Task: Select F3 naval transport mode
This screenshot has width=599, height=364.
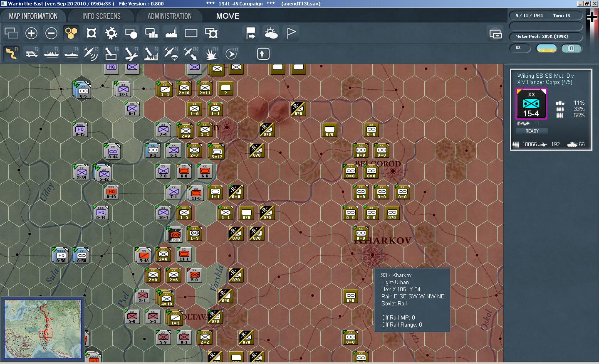Action: (51, 54)
